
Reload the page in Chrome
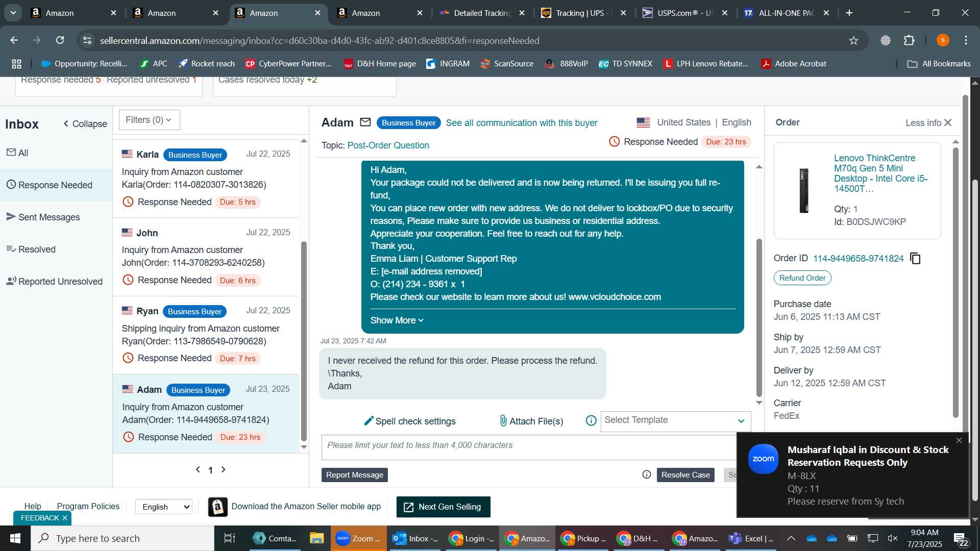[60, 40]
